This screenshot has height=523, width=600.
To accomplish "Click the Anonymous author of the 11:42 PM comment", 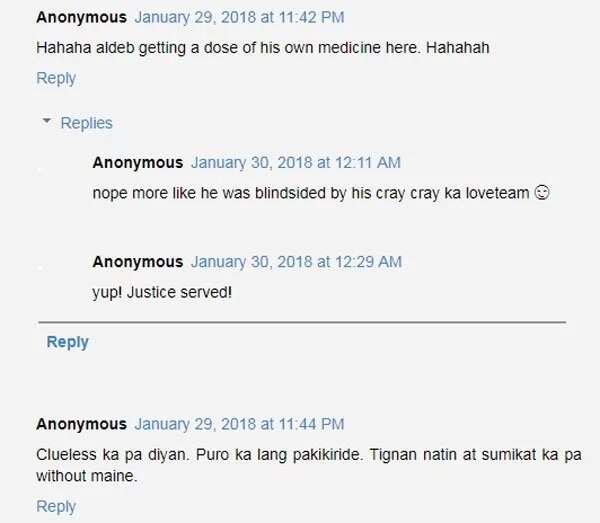I will (x=82, y=17).
